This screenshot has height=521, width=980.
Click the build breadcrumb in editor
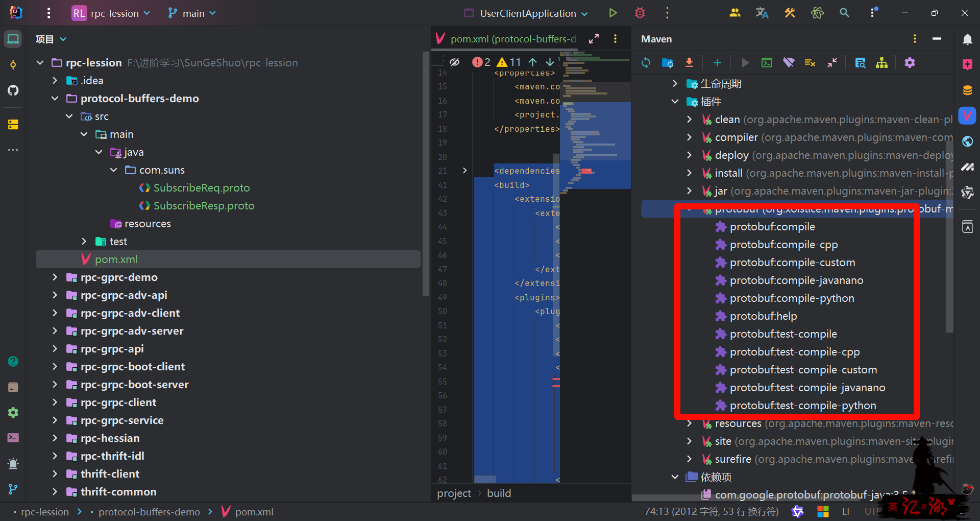(x=499, y=493)
